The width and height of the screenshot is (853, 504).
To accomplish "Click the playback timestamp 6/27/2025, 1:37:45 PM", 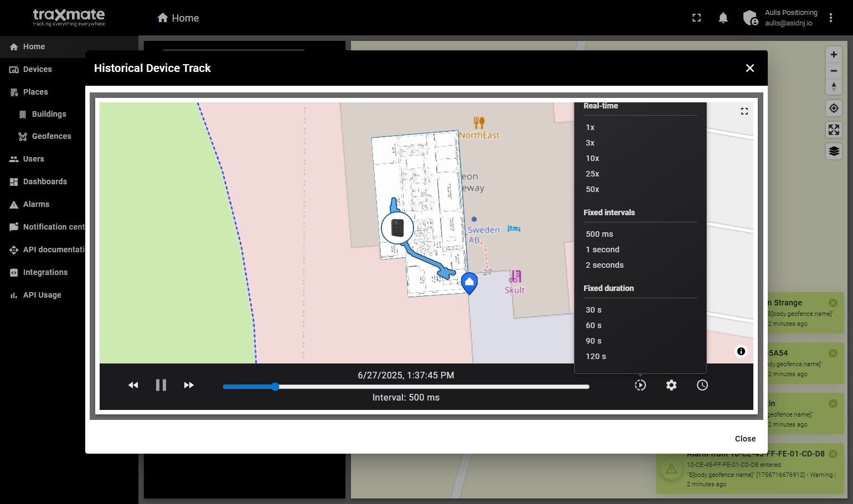I will point(406,375).
